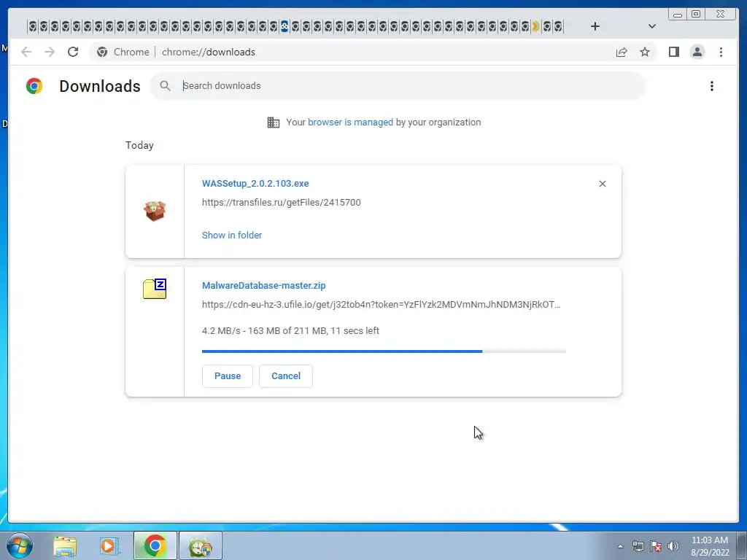Click the 'Today' date heading
The image size is (747, 560).
click(139, 145)
